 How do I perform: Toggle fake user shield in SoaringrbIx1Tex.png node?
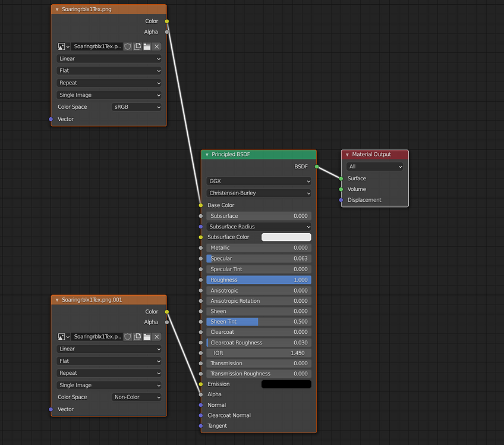128,46
